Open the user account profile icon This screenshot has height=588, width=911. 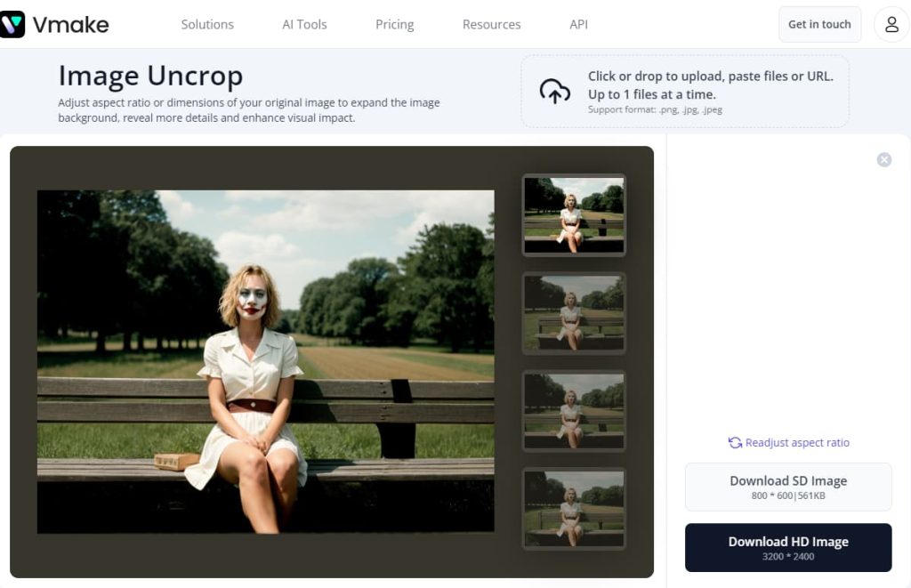(891, 24)
